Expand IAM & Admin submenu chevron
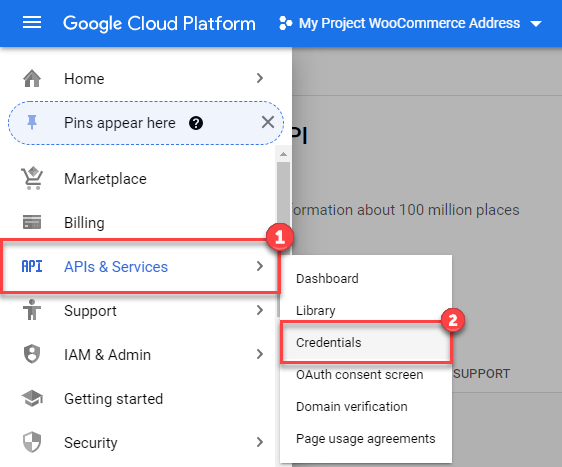 tap(260, 354)
